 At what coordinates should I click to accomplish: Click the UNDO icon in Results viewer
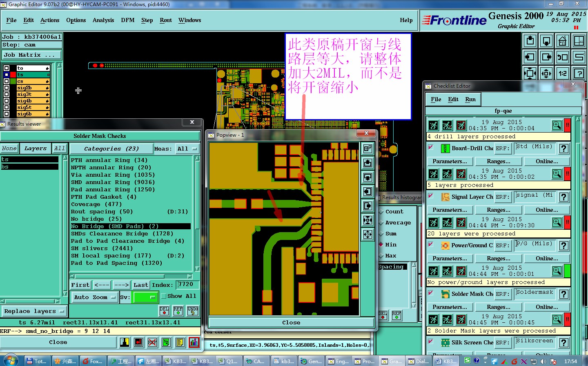(193, 311)
